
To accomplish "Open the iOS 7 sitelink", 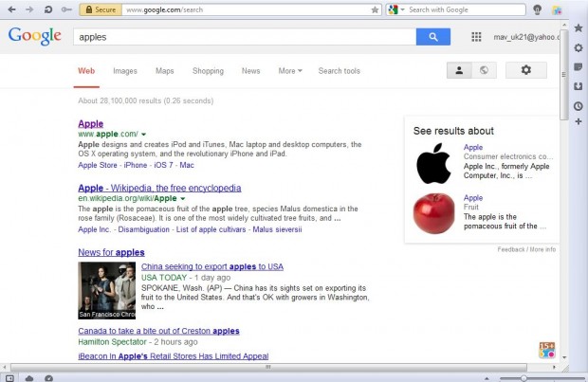I will coord(163,165).
